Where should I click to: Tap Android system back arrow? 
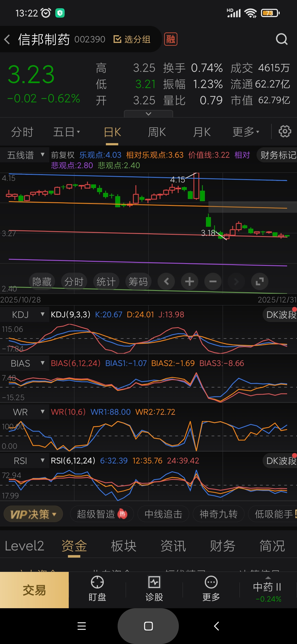(216, 626)
